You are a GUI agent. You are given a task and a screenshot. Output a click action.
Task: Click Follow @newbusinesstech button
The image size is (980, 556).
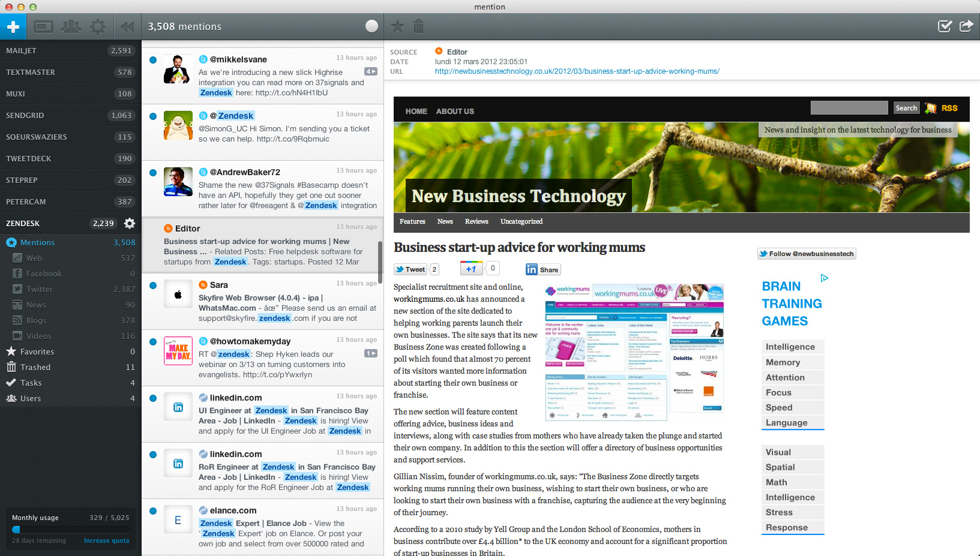[x=807, y=254]
